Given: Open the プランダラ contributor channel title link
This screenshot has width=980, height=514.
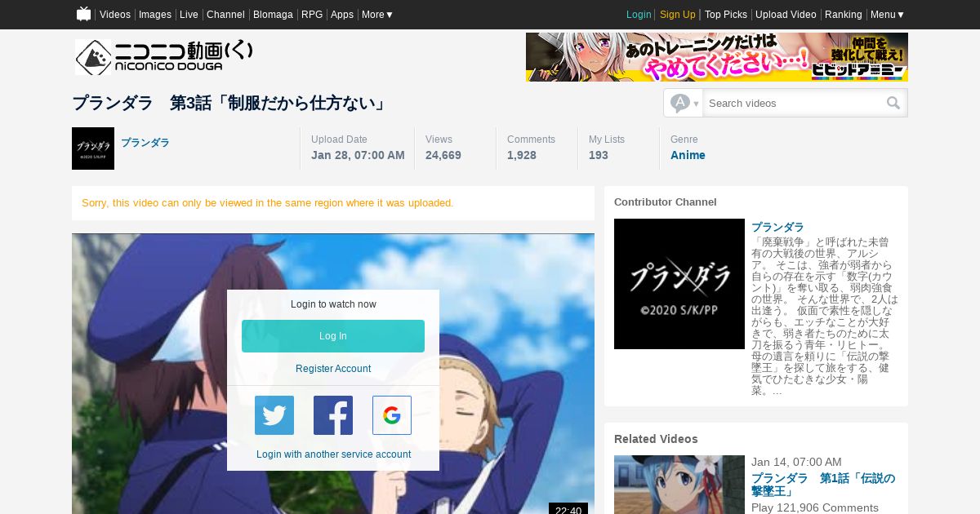Looking at the screenshot, I should tap(777, 227).
